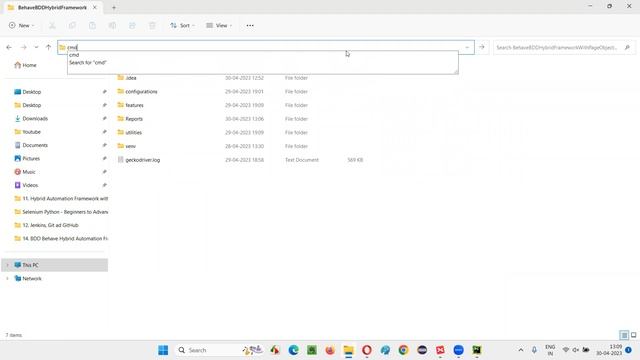Click the Rename icon in toolbar

pos(112,25)
